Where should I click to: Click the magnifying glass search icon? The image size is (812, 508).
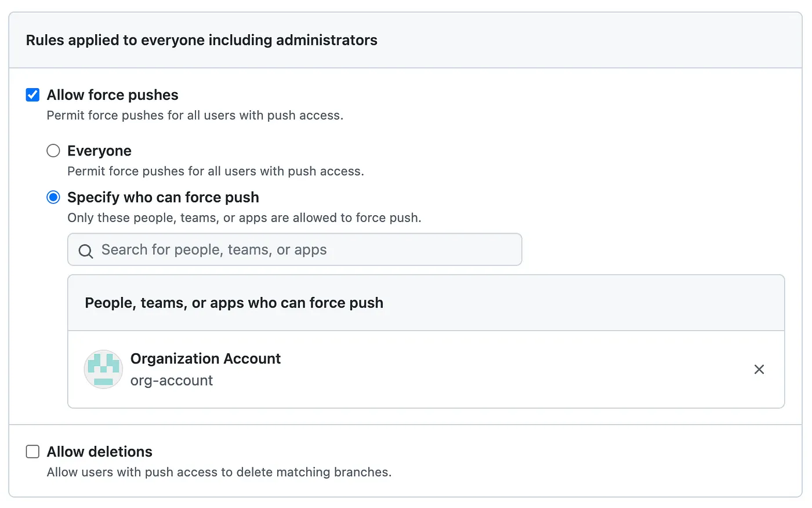[86, 251]
